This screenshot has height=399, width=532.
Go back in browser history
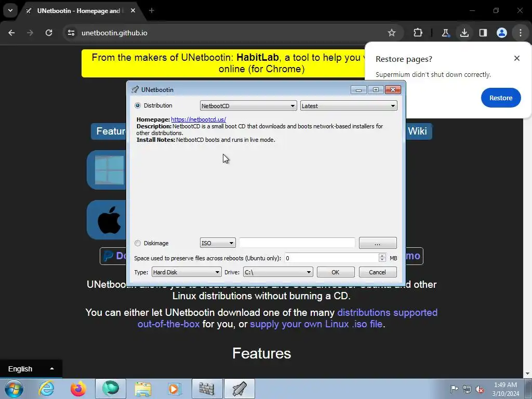[x=11, y=33]
